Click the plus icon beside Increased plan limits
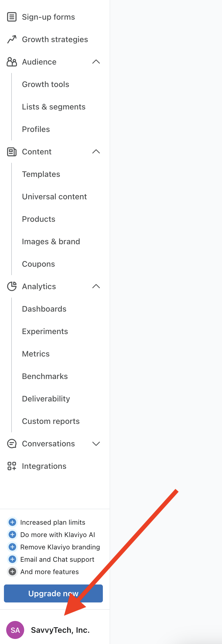Viewport: 222px width, 644px height. [12, 522]
